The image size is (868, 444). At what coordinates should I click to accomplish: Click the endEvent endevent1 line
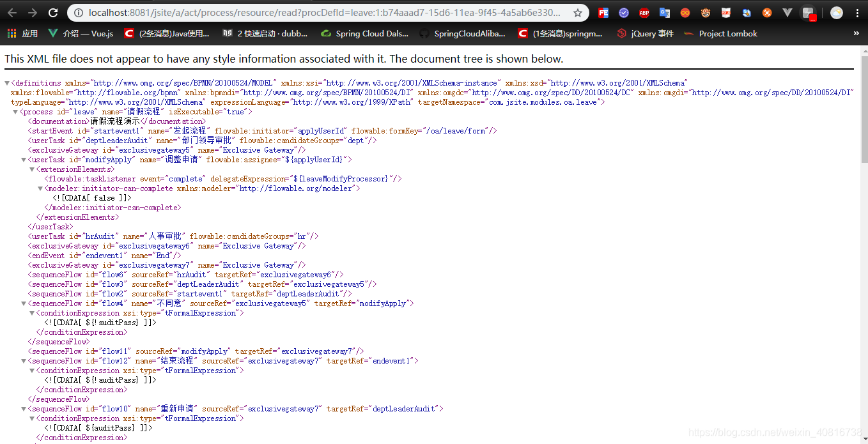105,256
